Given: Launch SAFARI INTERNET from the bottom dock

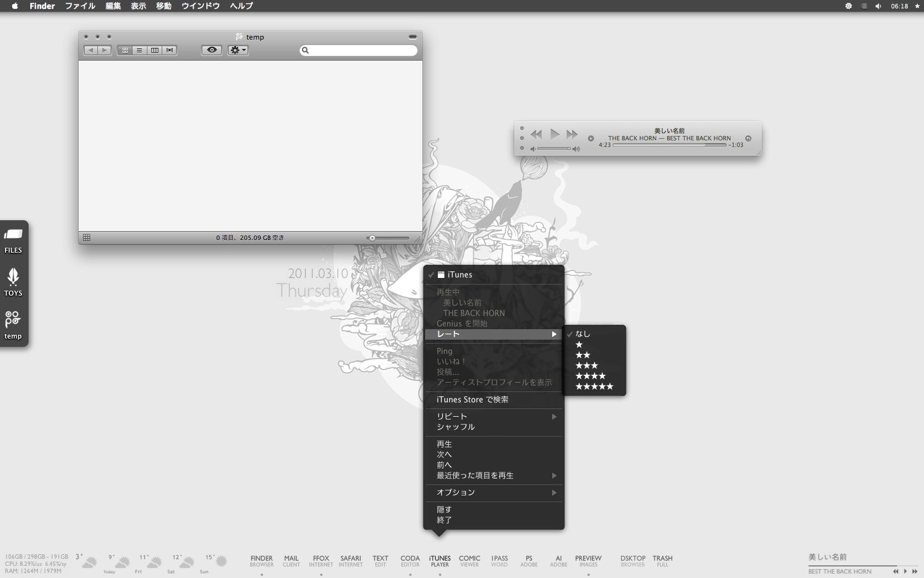Looking at the screenshot, I should [x=351, y=561].
